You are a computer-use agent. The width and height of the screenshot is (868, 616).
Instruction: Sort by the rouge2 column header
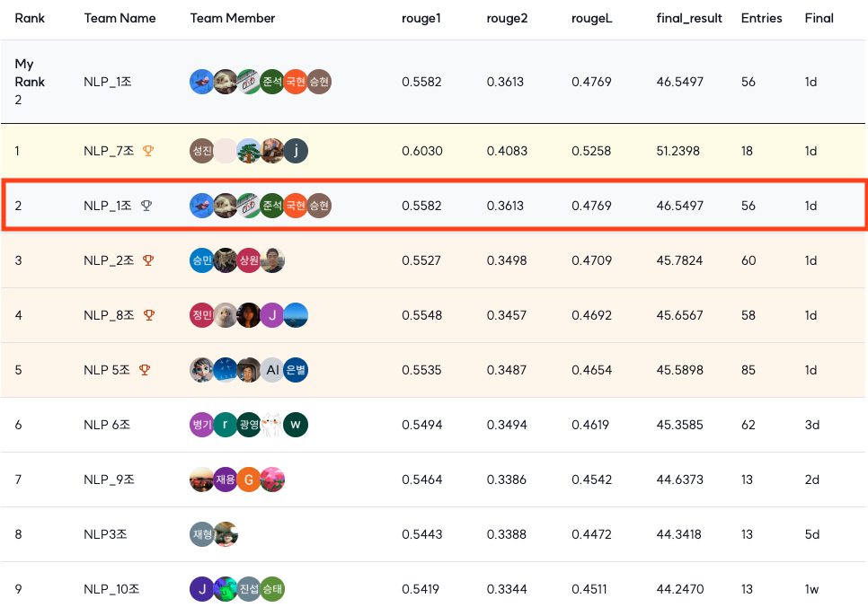click(x=507, y=18)
